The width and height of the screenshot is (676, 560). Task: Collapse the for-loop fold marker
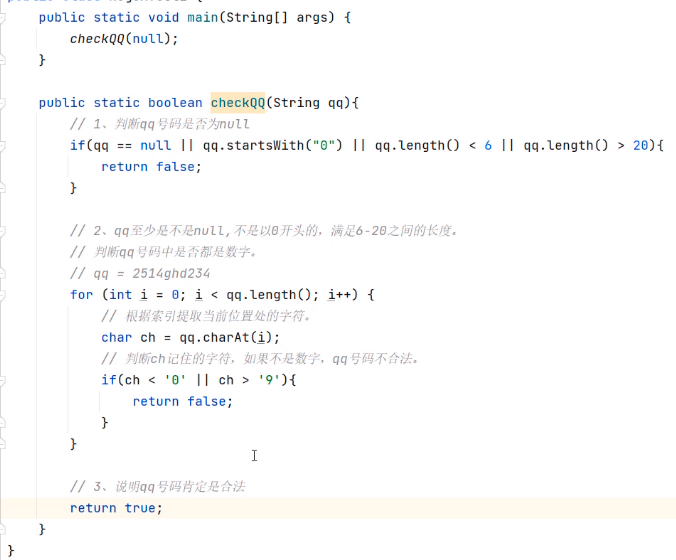click(2, 295)
